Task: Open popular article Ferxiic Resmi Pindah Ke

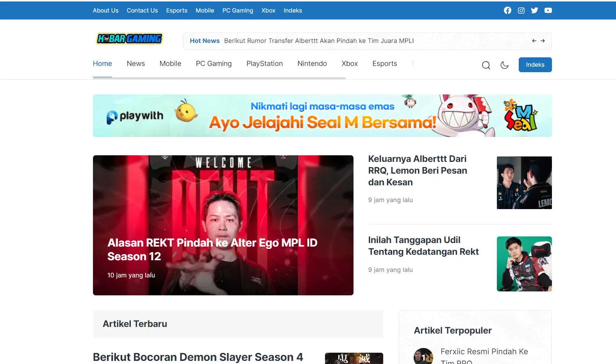Action: point(484,357)
